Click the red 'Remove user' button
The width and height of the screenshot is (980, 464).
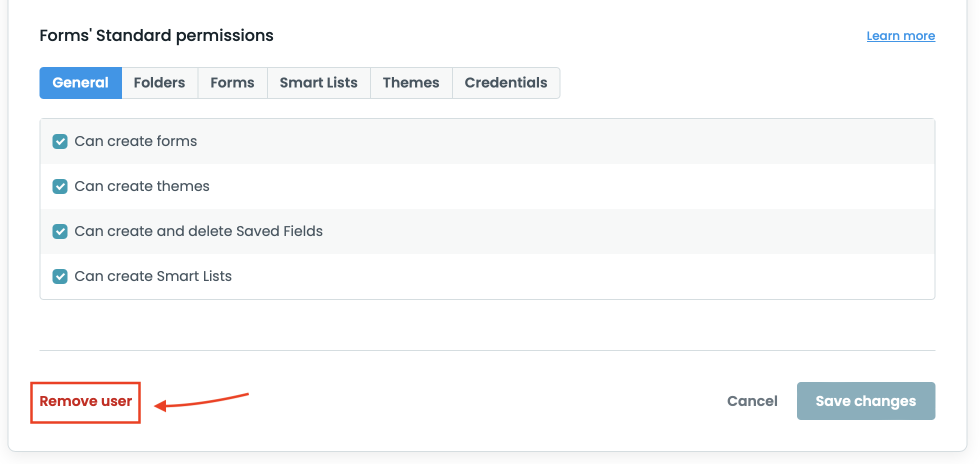[85, 401]
